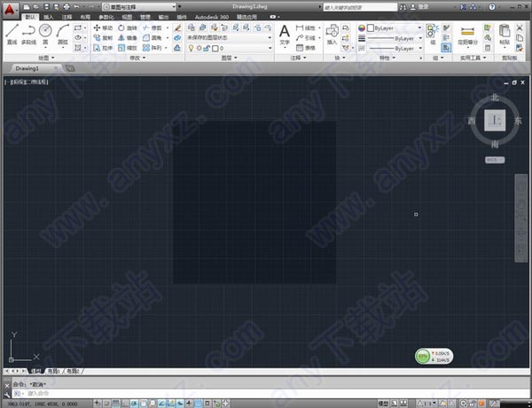The image size is (532, 408).
Task: Click the Trim (修剪) tool
Action: click(x=152, y=27)
